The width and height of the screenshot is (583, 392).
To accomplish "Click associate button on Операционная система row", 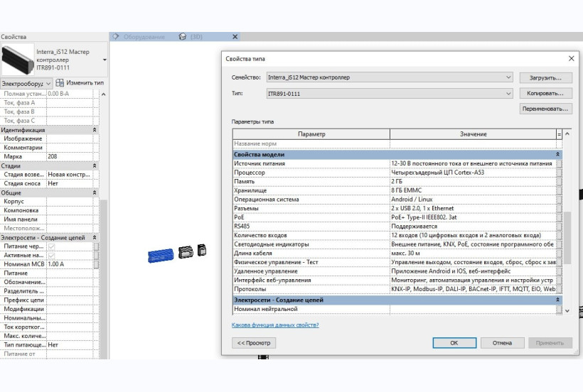I will 559,200.
